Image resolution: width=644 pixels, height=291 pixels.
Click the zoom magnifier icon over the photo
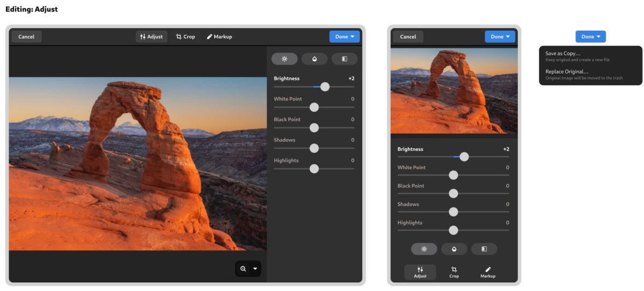(243, 268)
